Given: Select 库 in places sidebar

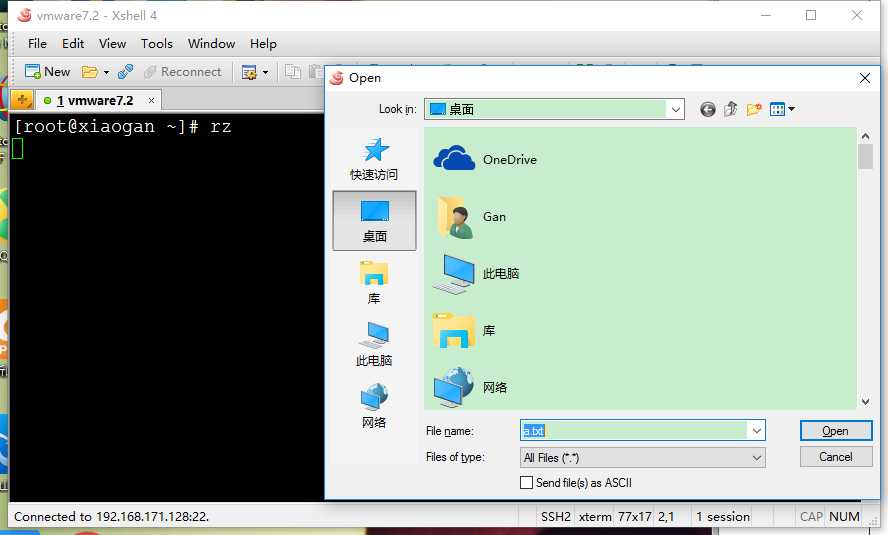Looking at the screenshot, I should point(374,283).
